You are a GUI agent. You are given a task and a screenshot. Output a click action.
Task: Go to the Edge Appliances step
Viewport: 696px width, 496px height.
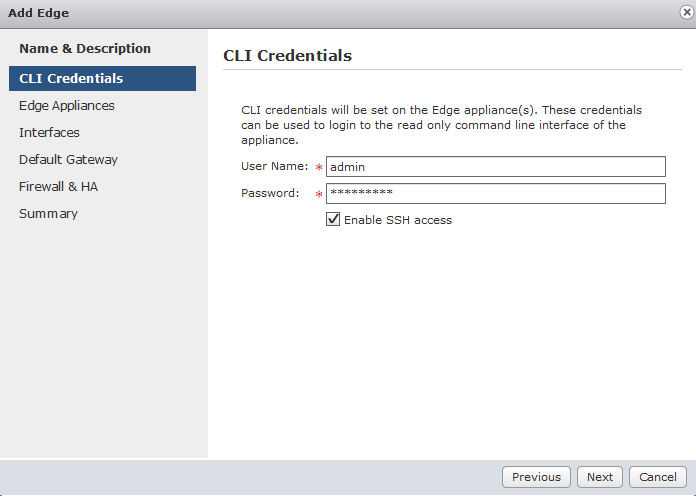[x=67, y=105]
